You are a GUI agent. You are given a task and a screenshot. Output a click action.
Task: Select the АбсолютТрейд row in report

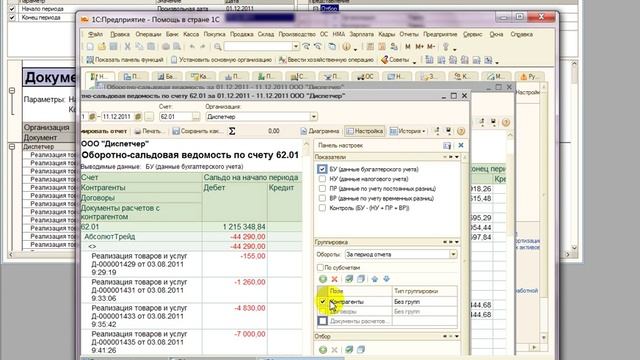[x=191, y=237]
